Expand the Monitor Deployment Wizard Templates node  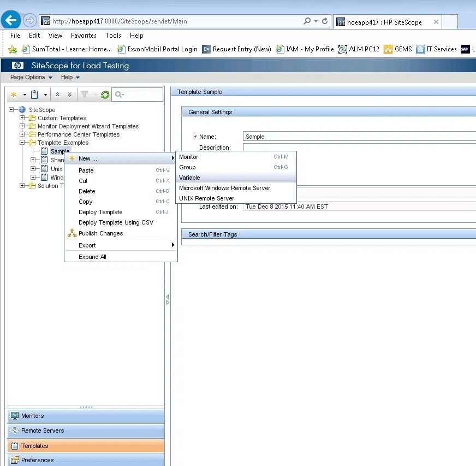click(22, 126)
